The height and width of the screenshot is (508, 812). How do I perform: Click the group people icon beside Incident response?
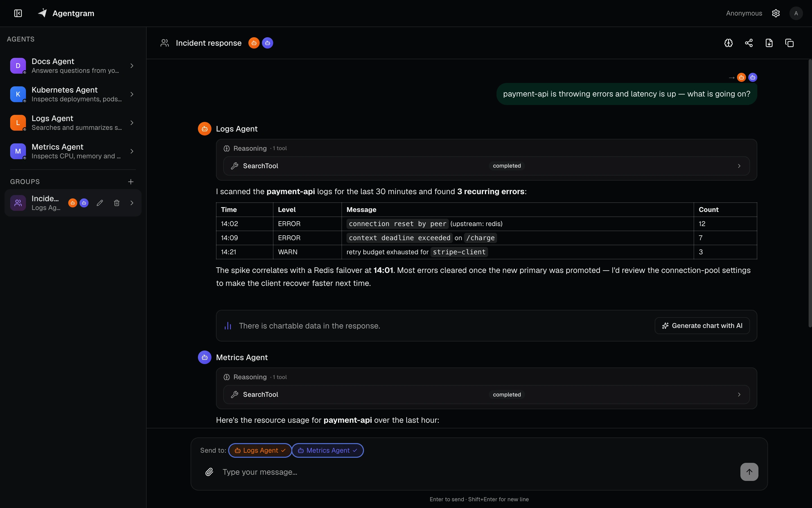point(164,43)
